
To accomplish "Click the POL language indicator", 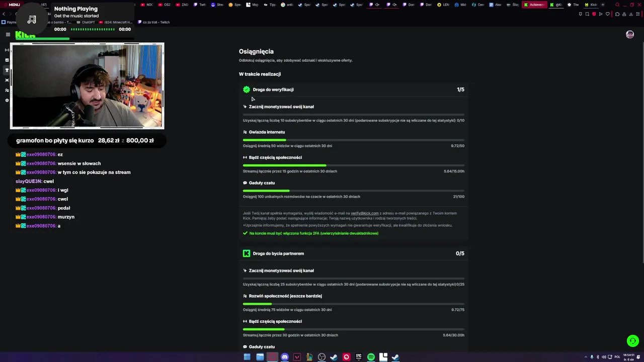I will pos(617,357).
